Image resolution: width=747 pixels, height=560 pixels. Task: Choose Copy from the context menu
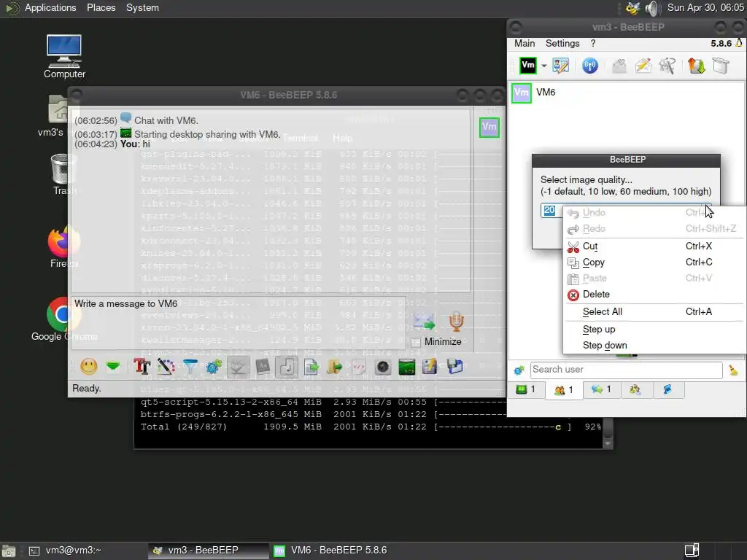point(654,262)
